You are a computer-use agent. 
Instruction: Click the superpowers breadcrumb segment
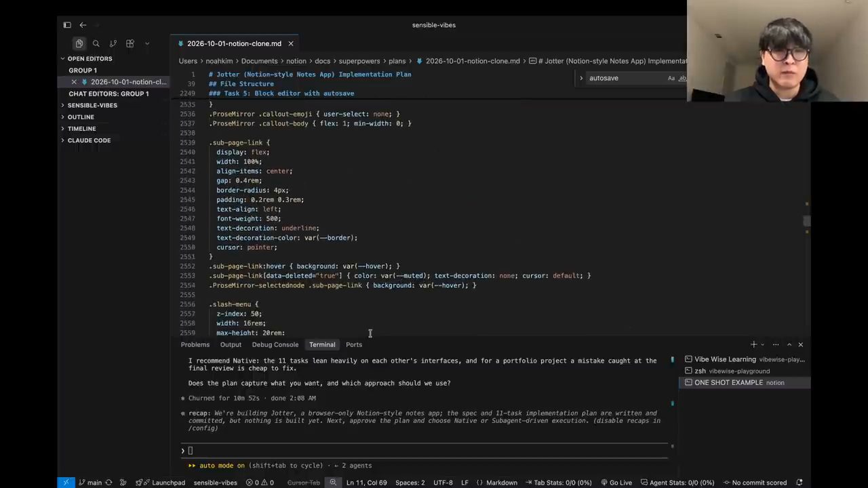tap(359, 61)
